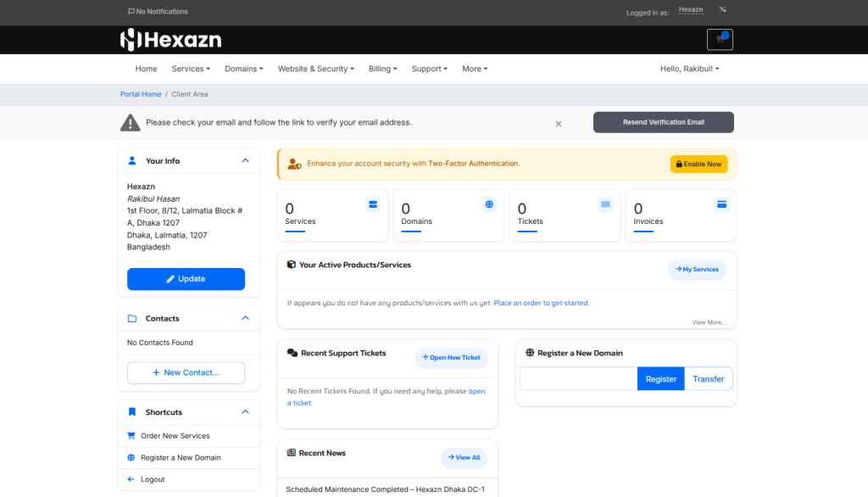Click the Invoices card icon
Image resolution: width=868 pixels, height=497 pixels.
click(x=722, y=204)
